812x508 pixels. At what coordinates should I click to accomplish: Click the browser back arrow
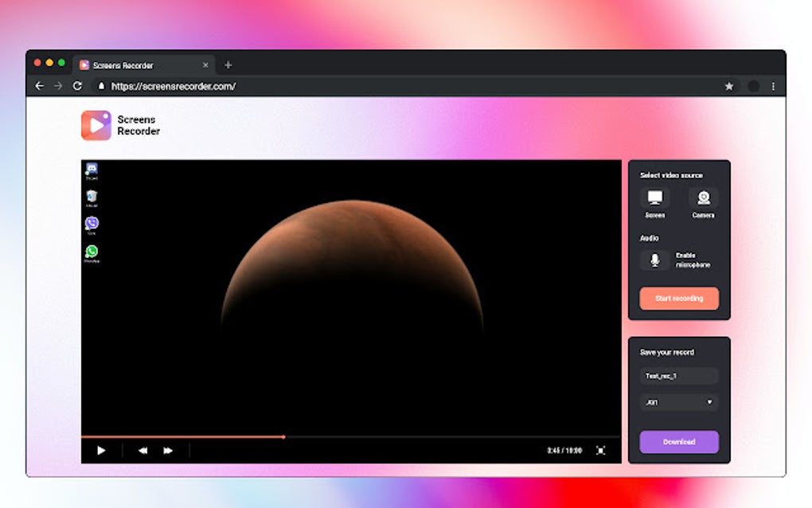(x=39, y=86)
